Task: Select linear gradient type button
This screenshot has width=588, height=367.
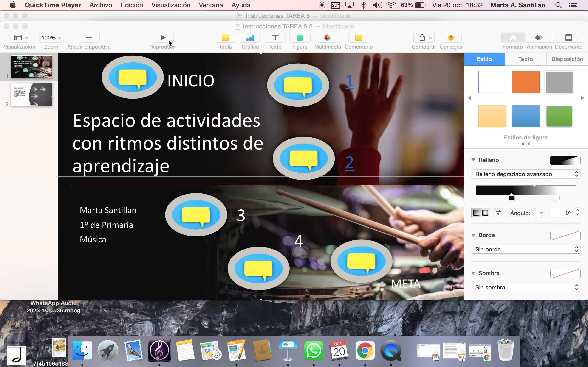Action: (x=476, y=213)
